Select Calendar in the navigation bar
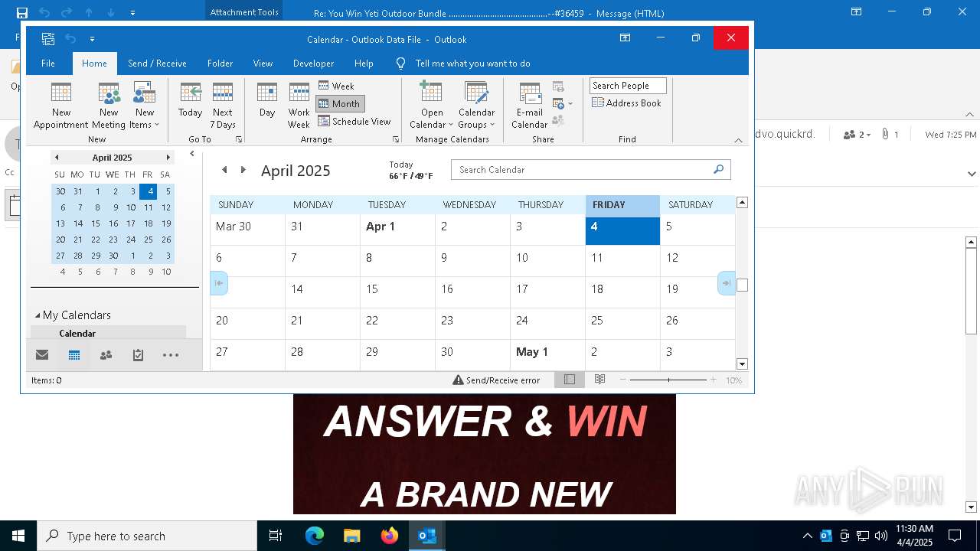Viewport: 980px width, 551px height. pos(74,355)
